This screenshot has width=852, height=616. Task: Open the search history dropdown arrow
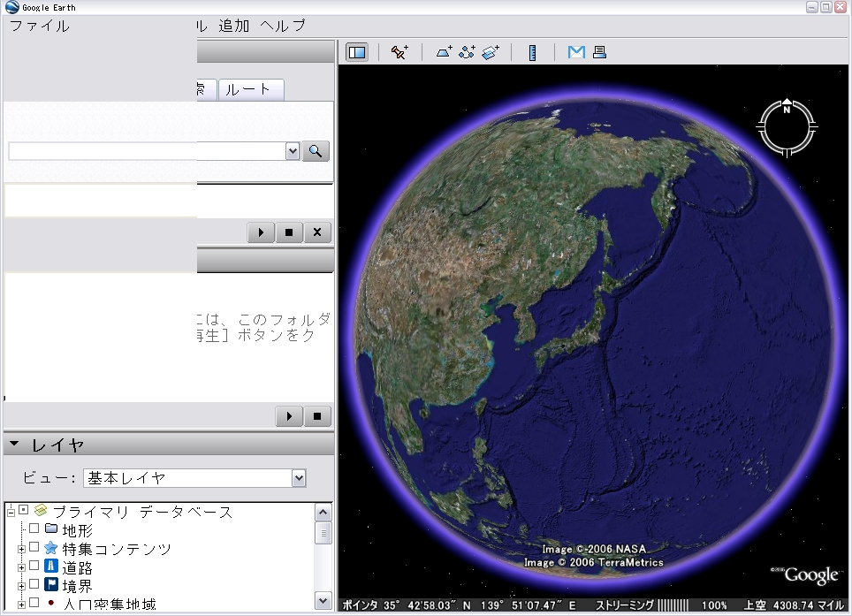(293, 151)
